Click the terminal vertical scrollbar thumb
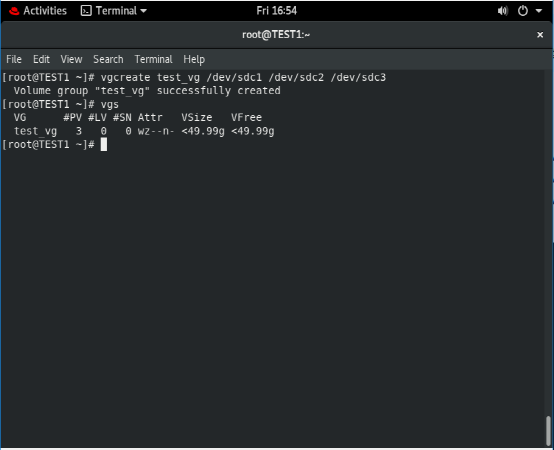 [x=548, y=431]
